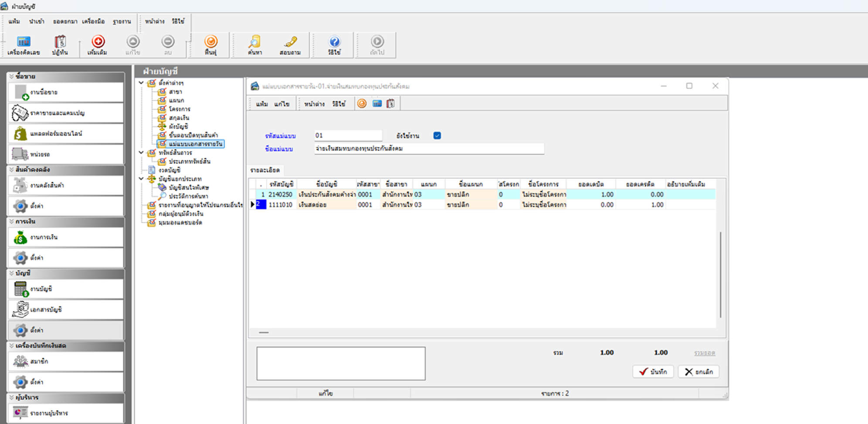Viewport: 868px width, 424px height.
Task: Collapse the ซื้อขาย sidebar section
Action: [x=12, y=76]
